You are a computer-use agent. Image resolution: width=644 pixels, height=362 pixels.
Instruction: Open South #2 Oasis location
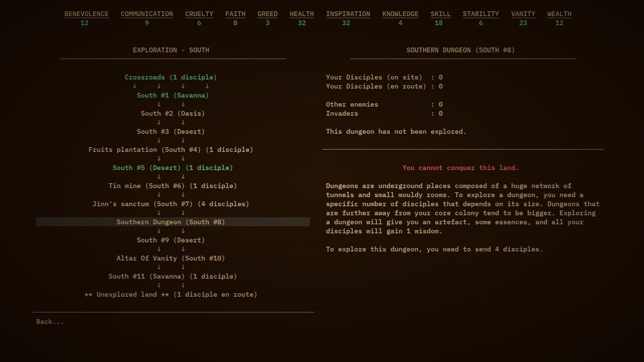172,113
